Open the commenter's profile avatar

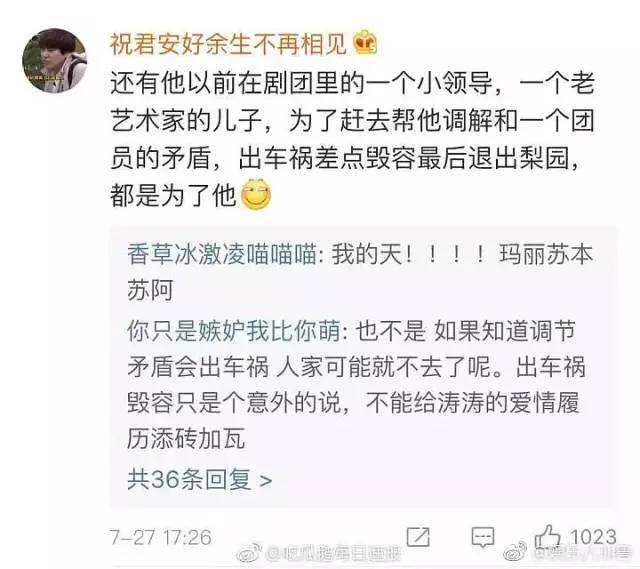[54, 60]
